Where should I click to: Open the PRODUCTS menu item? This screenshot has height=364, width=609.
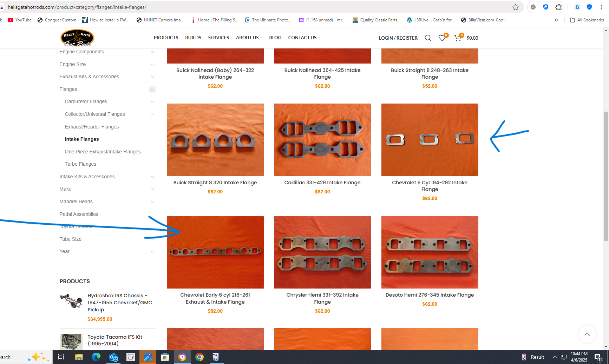point(166,38)
